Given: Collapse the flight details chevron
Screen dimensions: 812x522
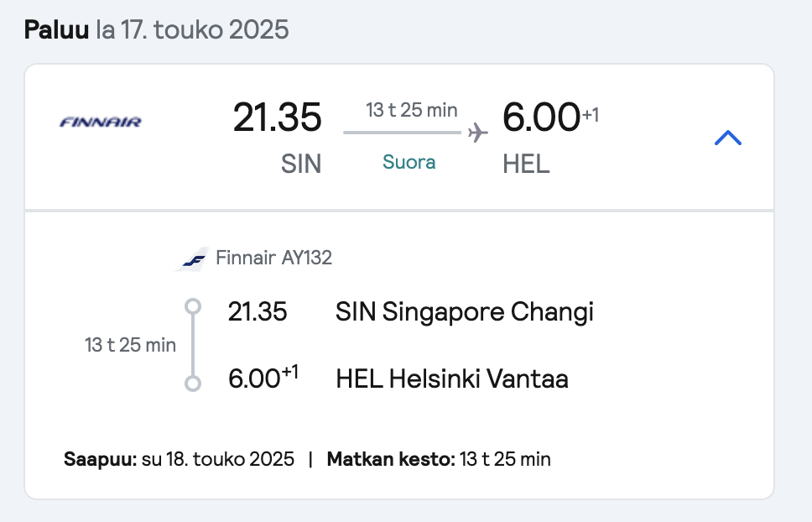Looking at the screenshot, I should click(727, 138).
